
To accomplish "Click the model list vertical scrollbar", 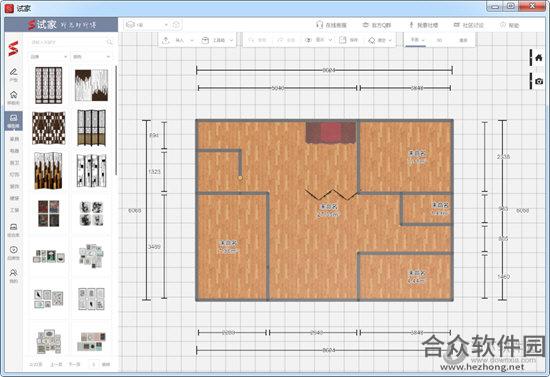I will (116, 119).
